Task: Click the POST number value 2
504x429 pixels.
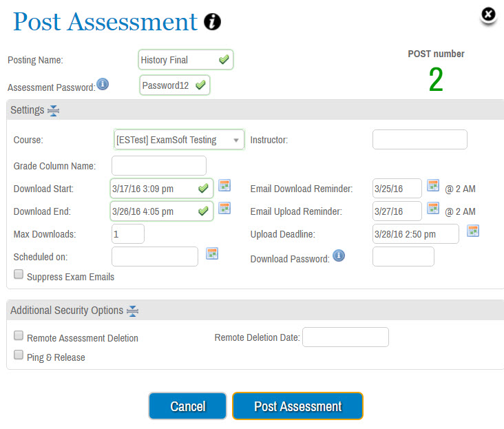Action: 436,79
